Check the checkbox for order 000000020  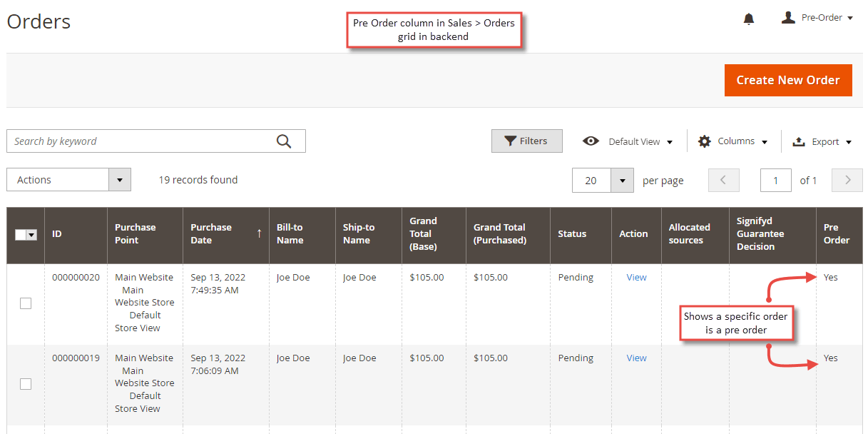tap(26, 303)
